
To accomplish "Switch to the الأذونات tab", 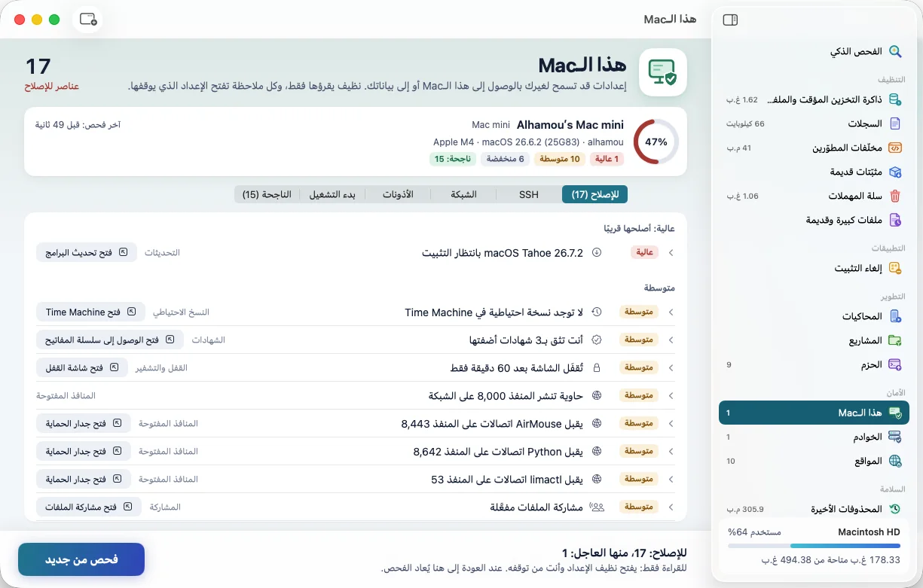I will click(398, 194).
